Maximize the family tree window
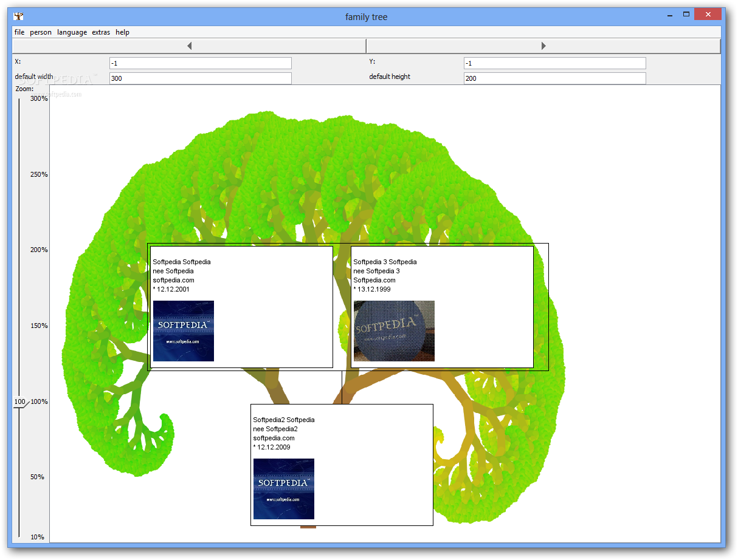 pos(686,14)
